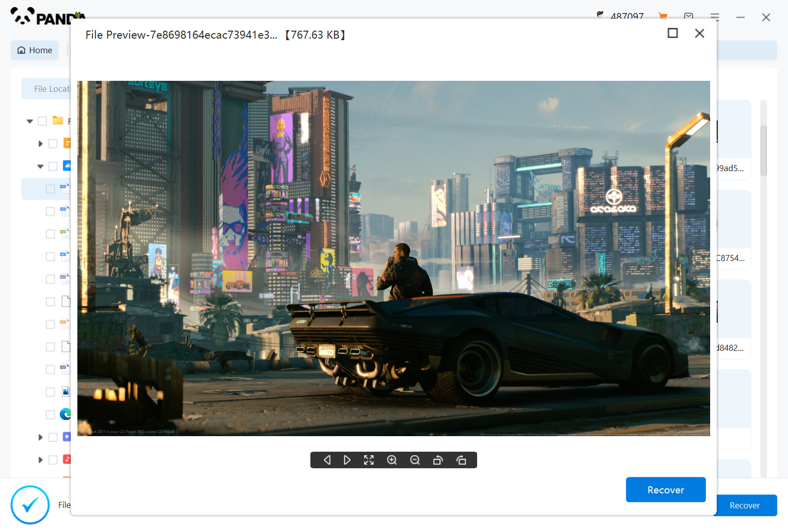
Task: Show the next image in the preview
Action: [347, 460]
